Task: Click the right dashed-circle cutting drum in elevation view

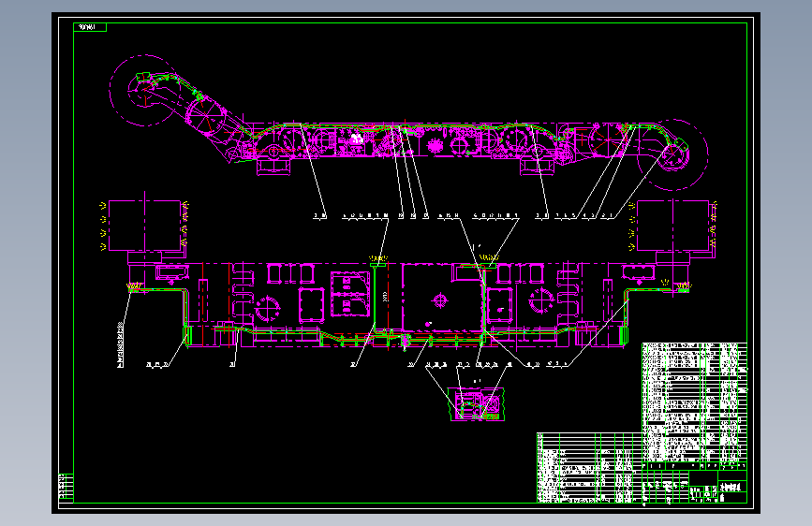Action: [x=672, y=154]
